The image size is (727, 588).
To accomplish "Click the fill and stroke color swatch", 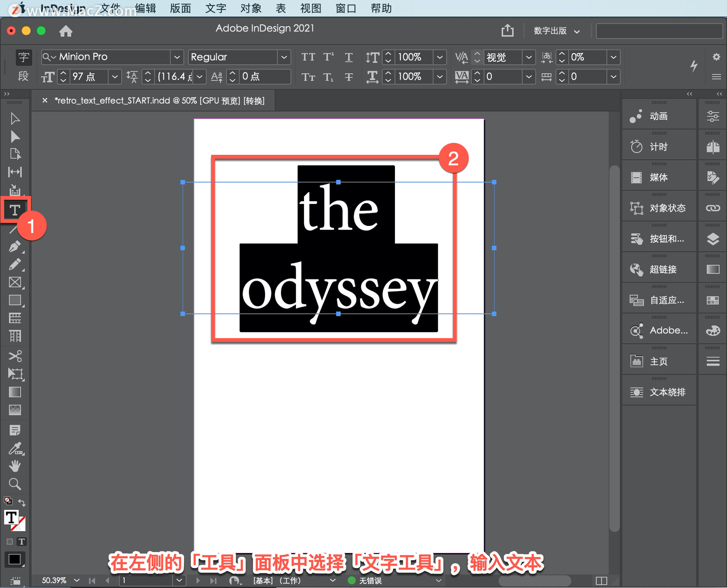I will coord(14,521).
